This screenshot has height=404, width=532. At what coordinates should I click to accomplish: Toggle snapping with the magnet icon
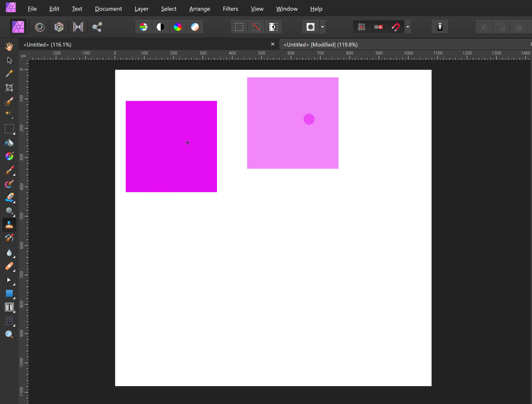click(x=396, y=27)
